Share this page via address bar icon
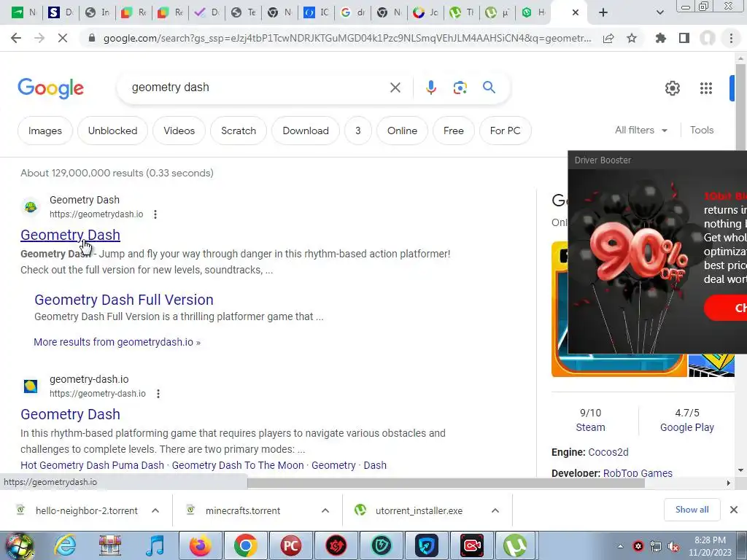Viewport: 747px width, 560px height. pos(608,39)
